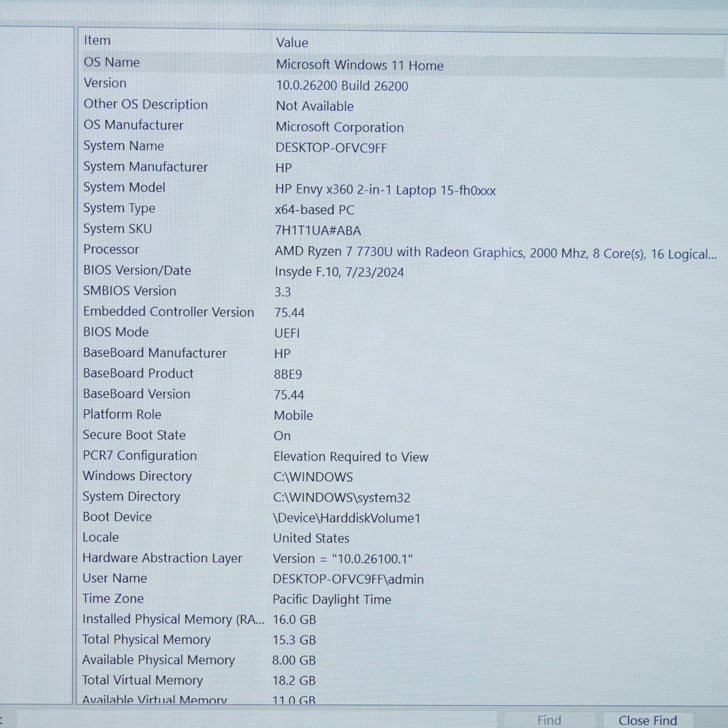The width and height of the screenshot is (728, 728).
Task: Click the "SMBIOS Version" label
Action: pyautogui.click(x=130, y=291)
